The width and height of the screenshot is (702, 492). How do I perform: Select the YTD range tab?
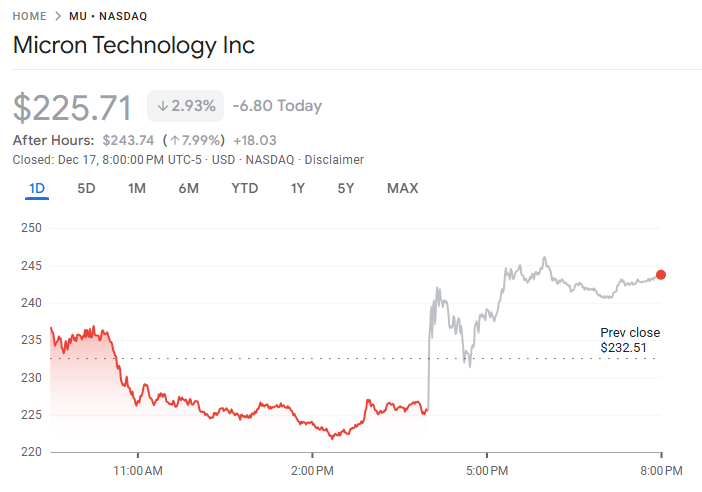pyautogui.click(x=244, y=188)
